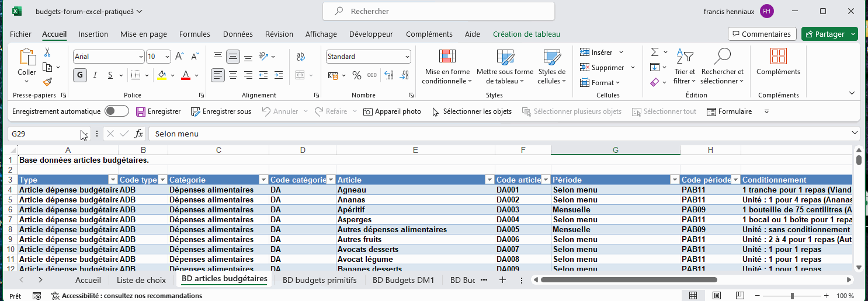Click the Partager share button
This screenshot has width=868, height=301.
point(825,34)
